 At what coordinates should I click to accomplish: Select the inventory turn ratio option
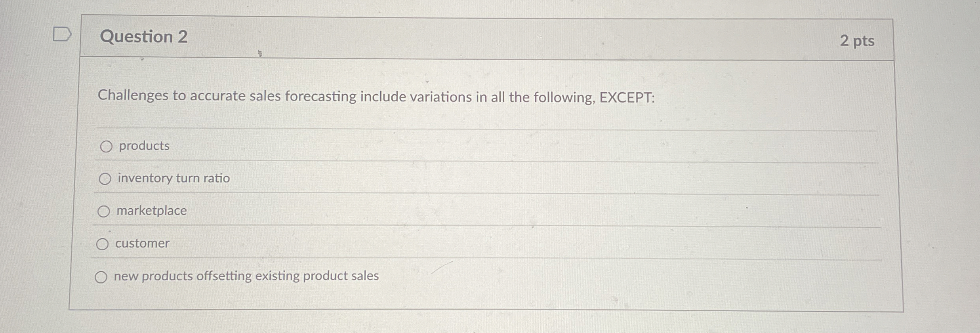point(105,179)
